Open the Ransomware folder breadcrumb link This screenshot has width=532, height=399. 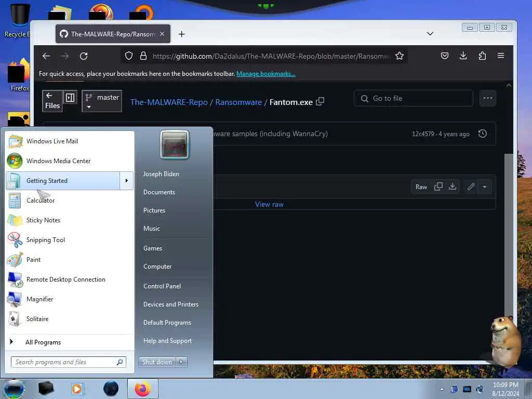pyautogui.click(x=238, y=102)
